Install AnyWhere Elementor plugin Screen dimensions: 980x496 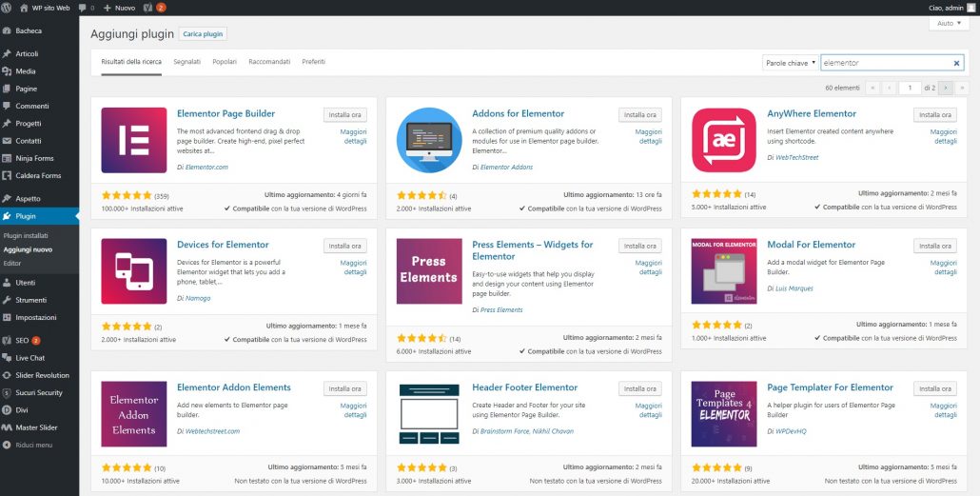click(935, 115)
